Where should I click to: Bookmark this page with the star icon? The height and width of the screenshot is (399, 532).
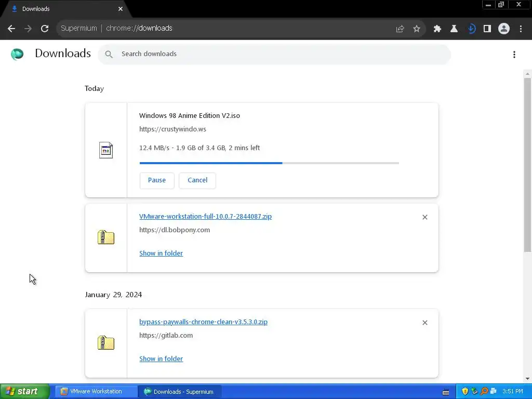[x=417, y=29]
